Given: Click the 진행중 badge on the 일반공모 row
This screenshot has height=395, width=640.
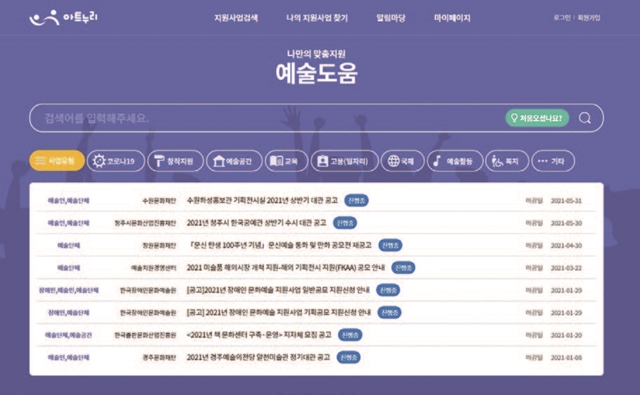Looking at the screenshot, I should (388, 290).
